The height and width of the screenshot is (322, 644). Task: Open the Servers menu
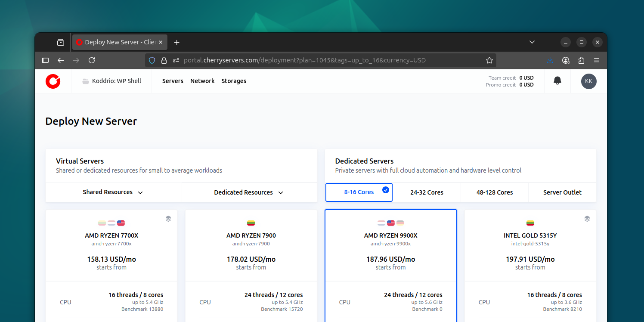coord(173,81)
